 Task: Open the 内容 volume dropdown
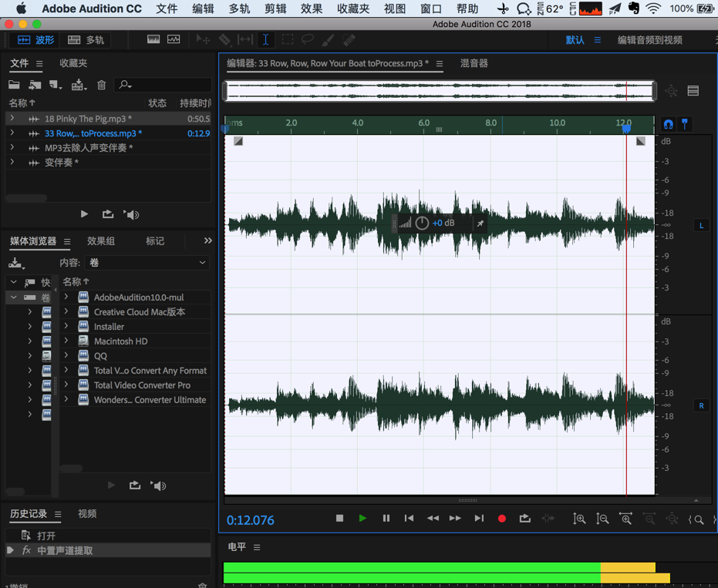tap(147, 263)
